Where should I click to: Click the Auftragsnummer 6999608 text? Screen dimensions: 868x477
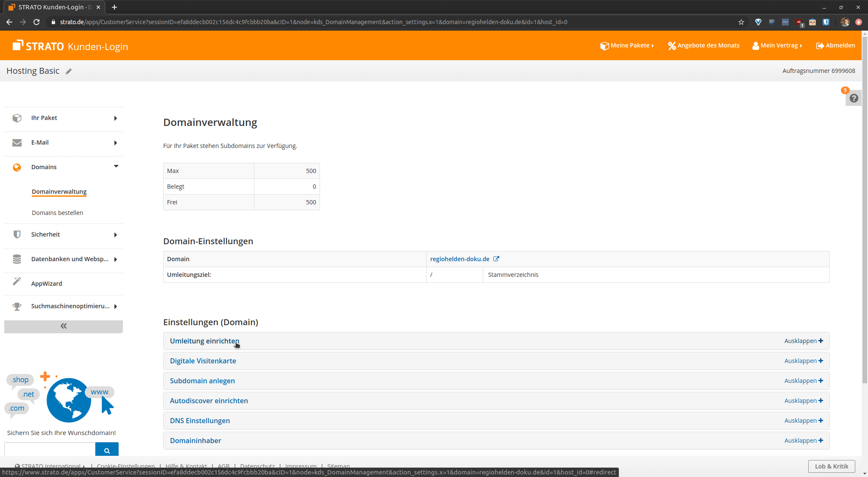(818, 71)
